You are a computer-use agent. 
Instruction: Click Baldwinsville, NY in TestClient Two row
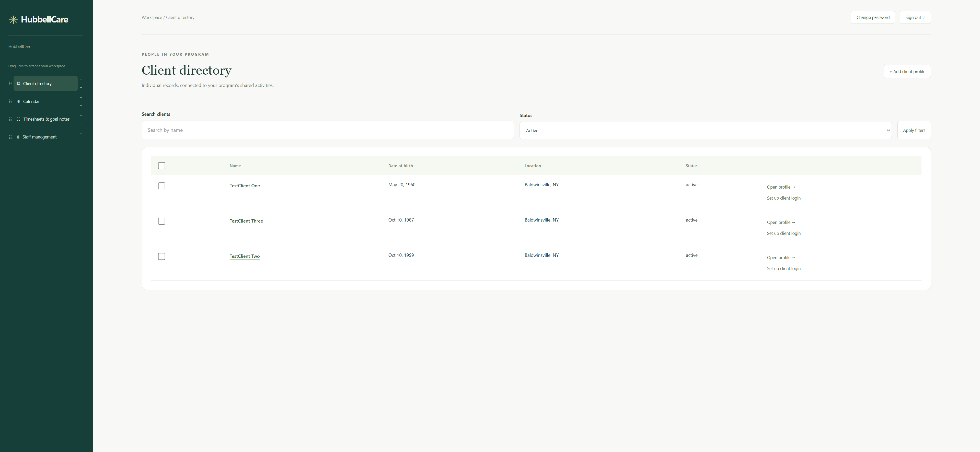(542, 255)
